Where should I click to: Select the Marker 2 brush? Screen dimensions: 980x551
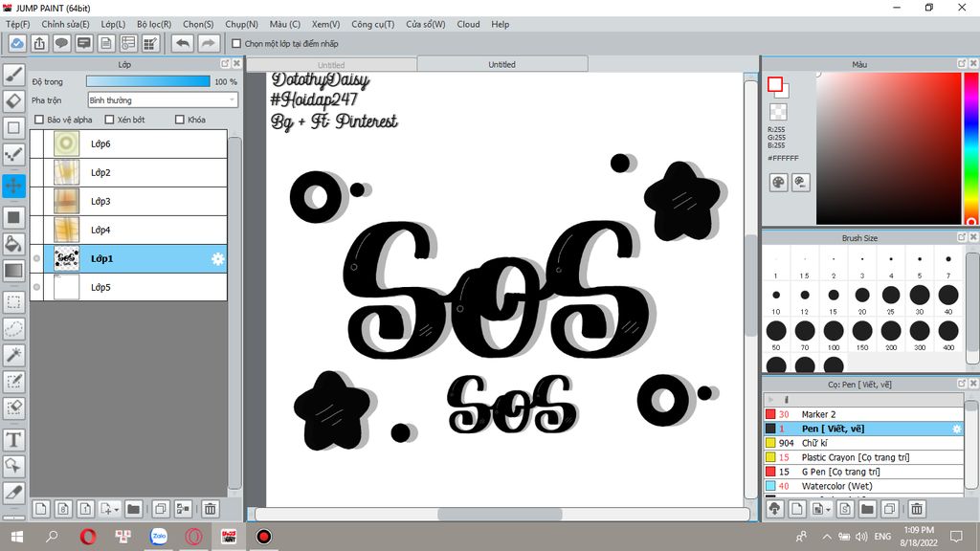(x=863, y=414)
